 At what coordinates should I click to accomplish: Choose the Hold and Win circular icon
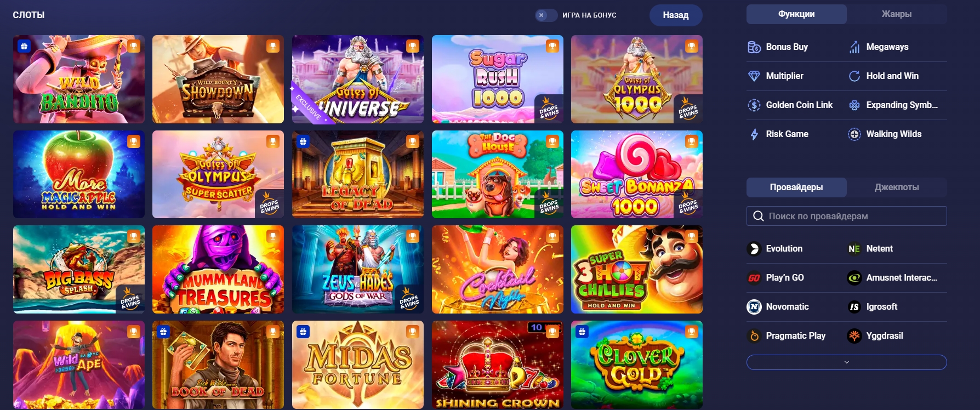pyautogui.click(x=854, y=76)
